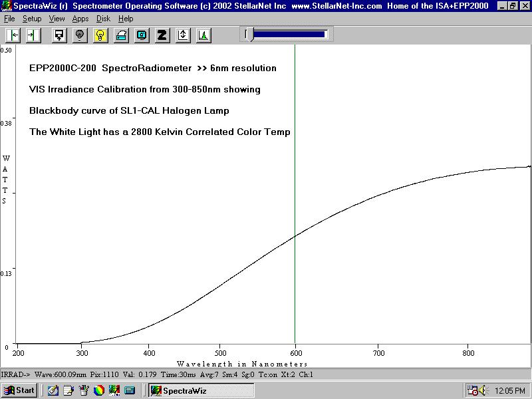
Task: Click the 'Sg:0' status bar entry
Action: coord(247,374)
